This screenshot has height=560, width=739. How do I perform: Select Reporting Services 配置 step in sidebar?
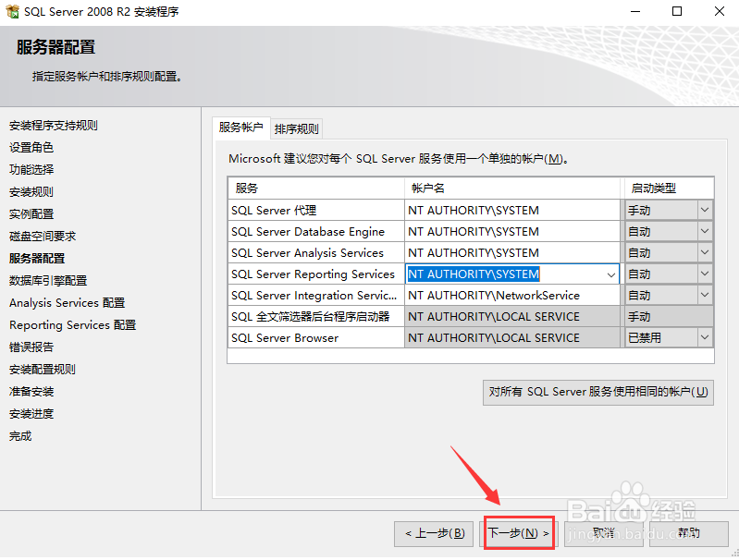point(72,325)
